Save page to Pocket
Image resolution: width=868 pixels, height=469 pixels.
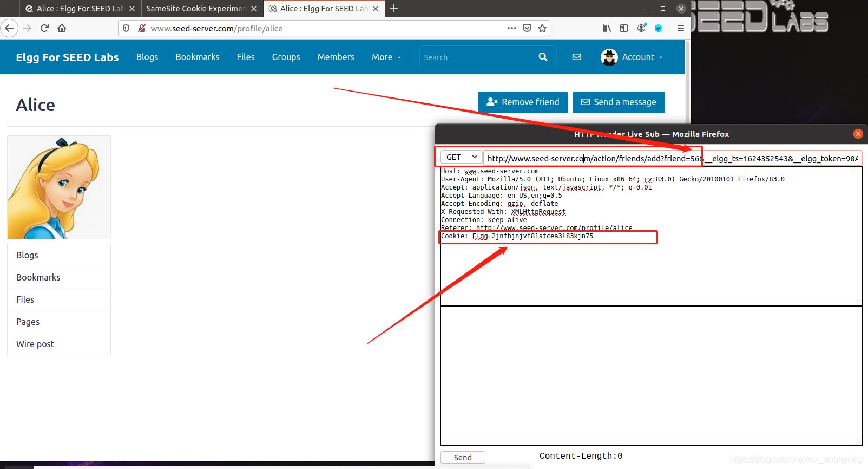(x=527, y=28)
